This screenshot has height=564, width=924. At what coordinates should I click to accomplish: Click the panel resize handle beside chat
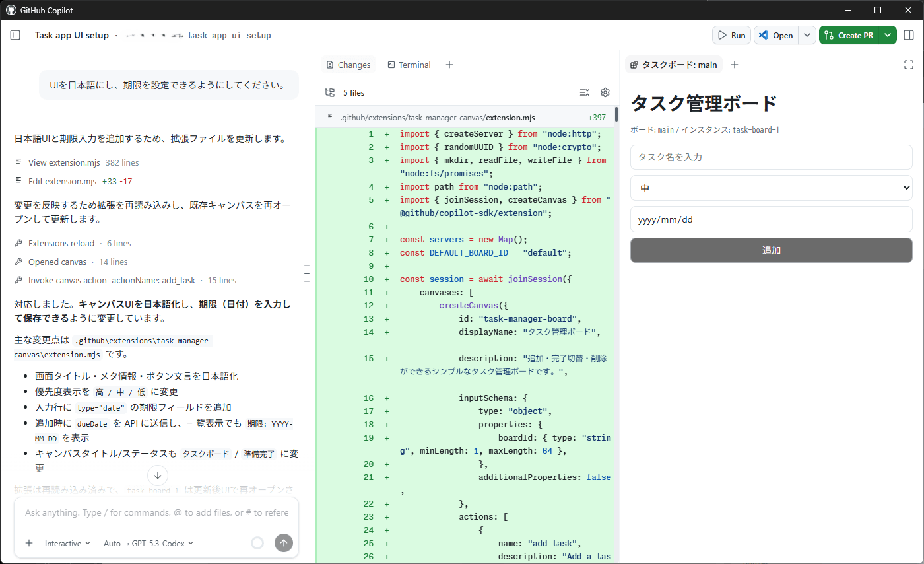pos(307,273)
